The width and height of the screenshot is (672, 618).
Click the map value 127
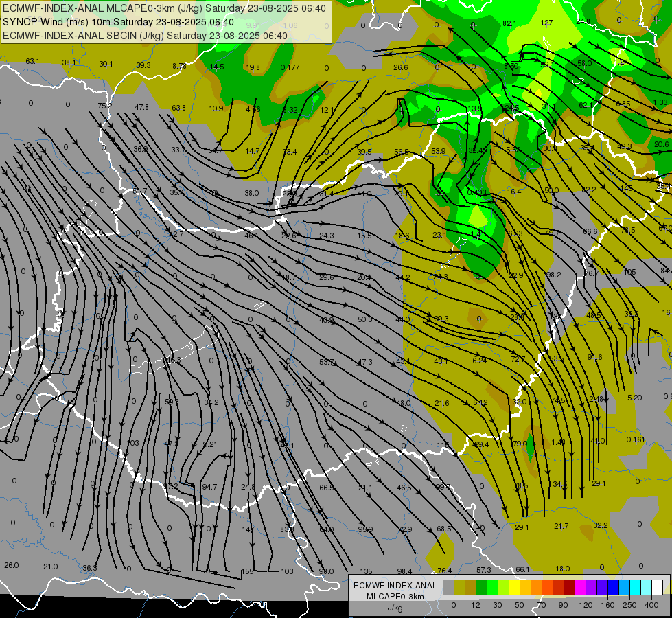pyautogui.click(x=546, y=23)
